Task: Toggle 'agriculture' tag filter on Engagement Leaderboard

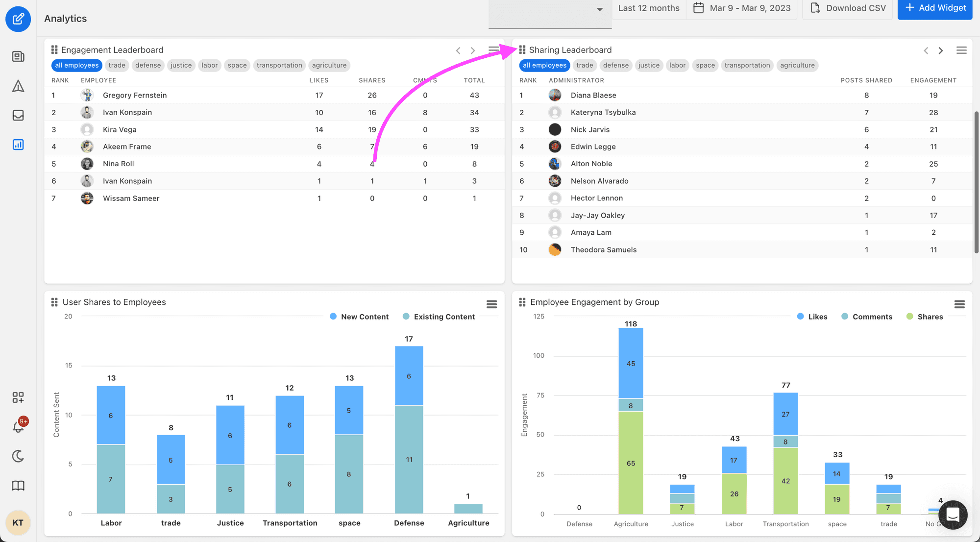Action: pyautogui.click(x=328, y=65)
